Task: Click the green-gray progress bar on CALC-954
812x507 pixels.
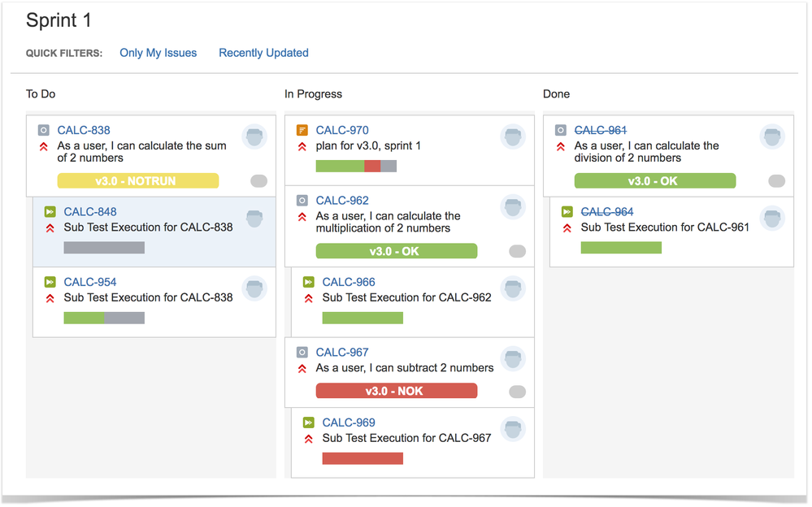Action: tap(104, 318)
